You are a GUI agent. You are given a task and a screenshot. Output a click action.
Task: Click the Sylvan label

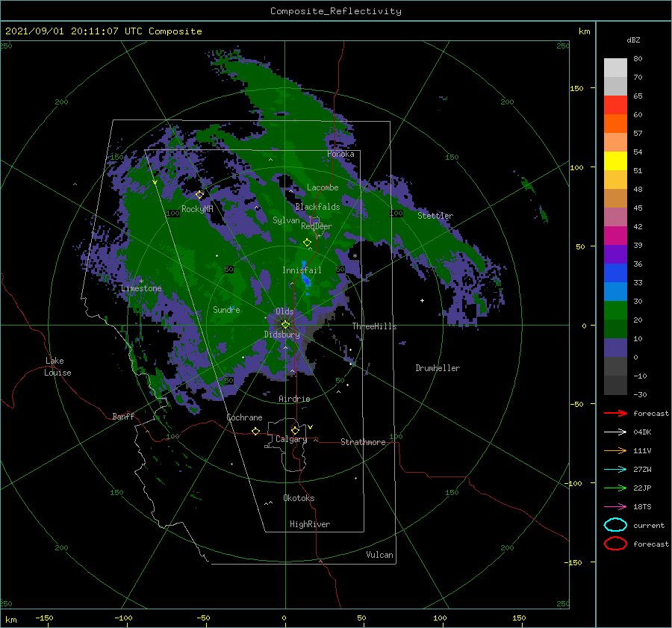coord(286,220)
